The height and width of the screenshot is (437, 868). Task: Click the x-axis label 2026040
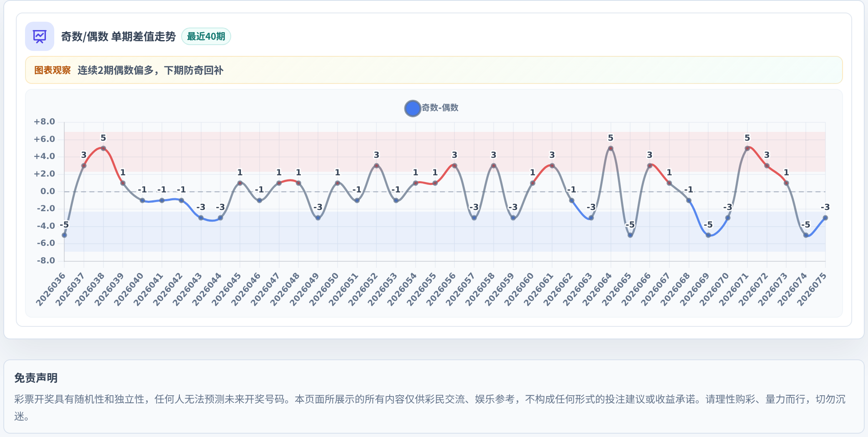tap(129, 289)
